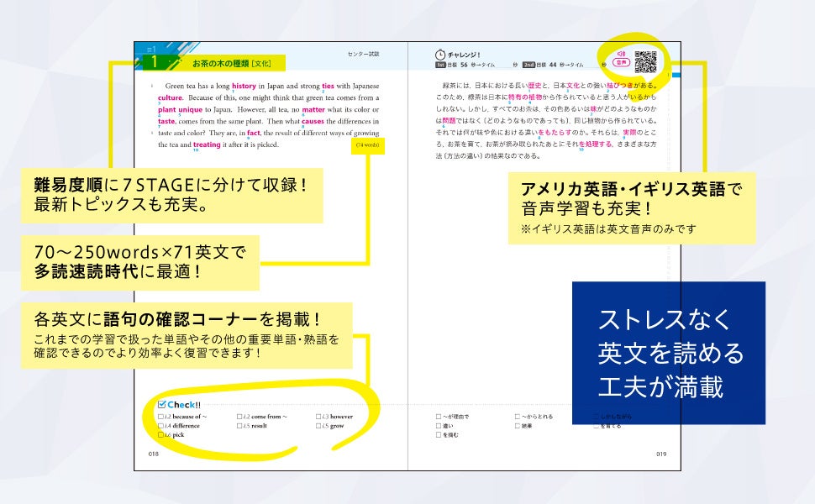Click the [文化] tag in the title

(x=261, y=63)
